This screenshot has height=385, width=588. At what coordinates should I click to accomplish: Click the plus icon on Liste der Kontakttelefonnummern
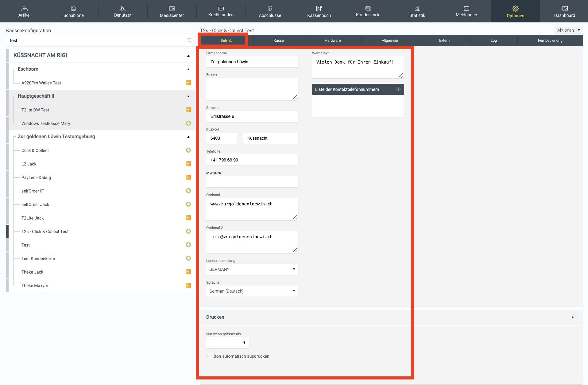click(398, 89)
